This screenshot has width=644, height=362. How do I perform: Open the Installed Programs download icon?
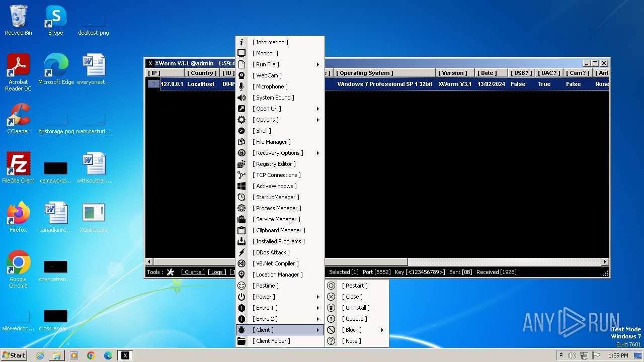click(x=242, y=241)
